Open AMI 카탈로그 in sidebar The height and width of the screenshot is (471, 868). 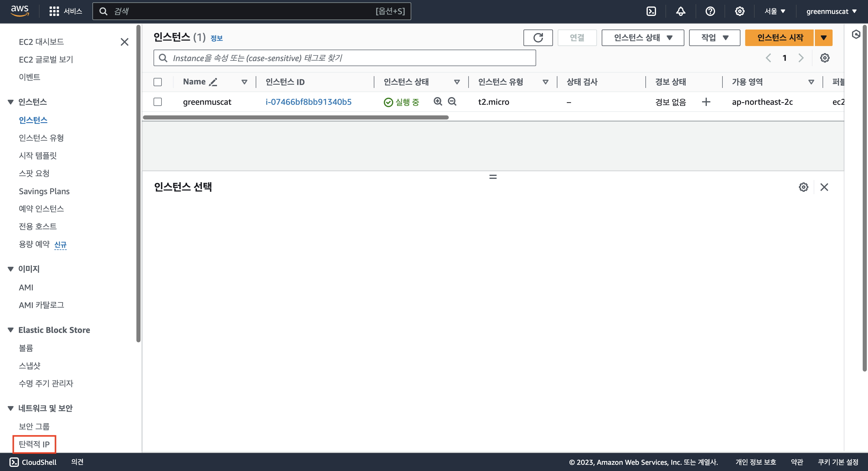pyautogui.click(x=41, y=305)
